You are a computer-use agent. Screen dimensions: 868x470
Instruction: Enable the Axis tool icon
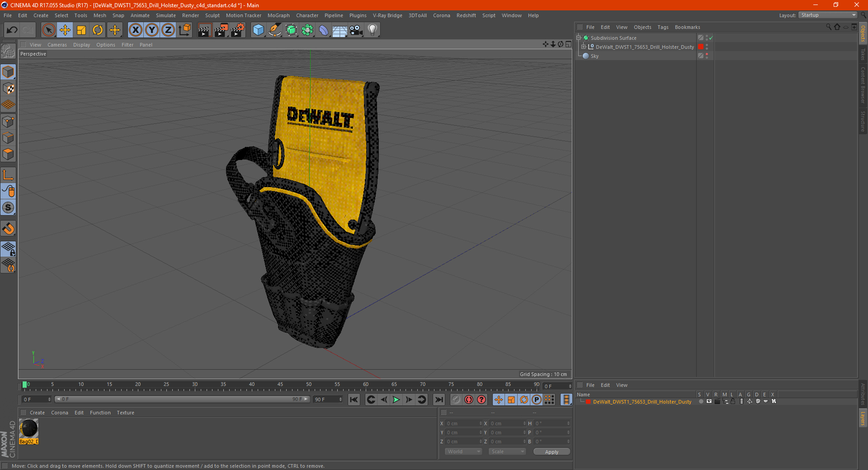tap(8, 175)
